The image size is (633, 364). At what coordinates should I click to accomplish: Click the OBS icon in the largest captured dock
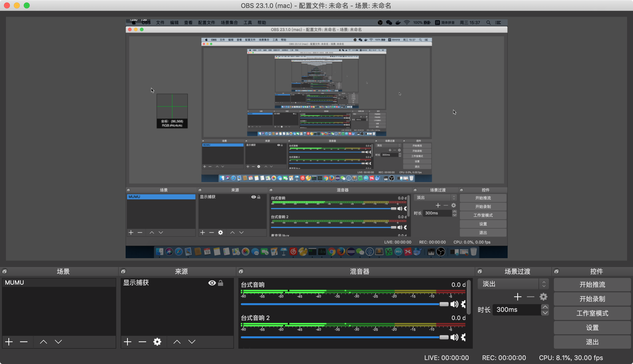[x=441, y=251]
